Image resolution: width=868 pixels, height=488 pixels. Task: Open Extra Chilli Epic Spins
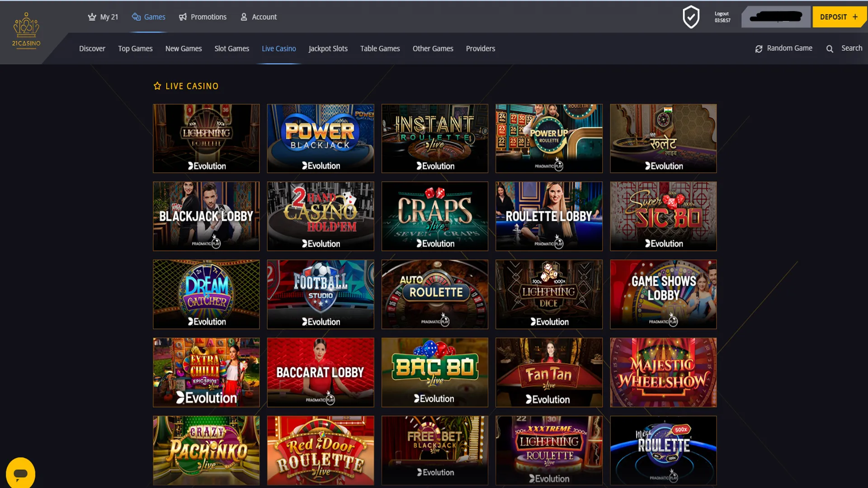(x=206, y=372)
